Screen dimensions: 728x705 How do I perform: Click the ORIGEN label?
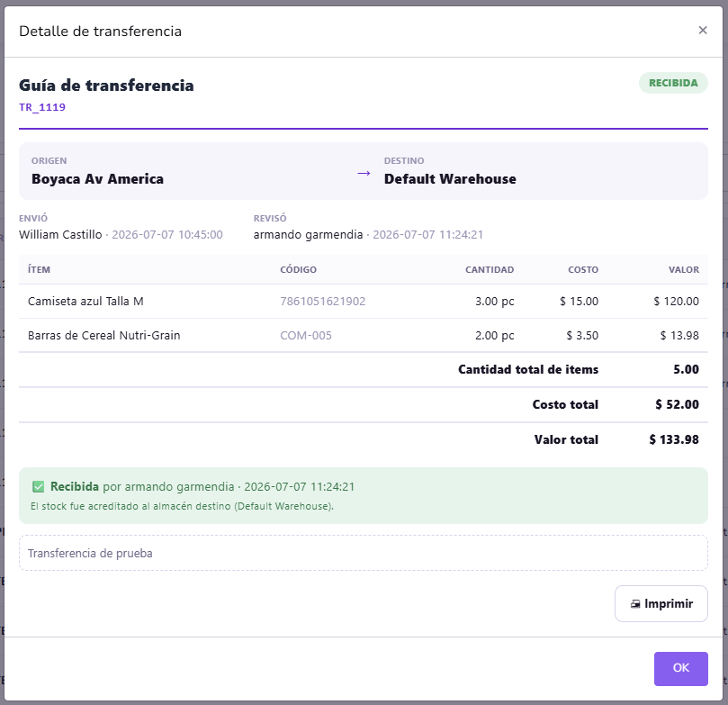pyautogui.click(x=49, y=160)
